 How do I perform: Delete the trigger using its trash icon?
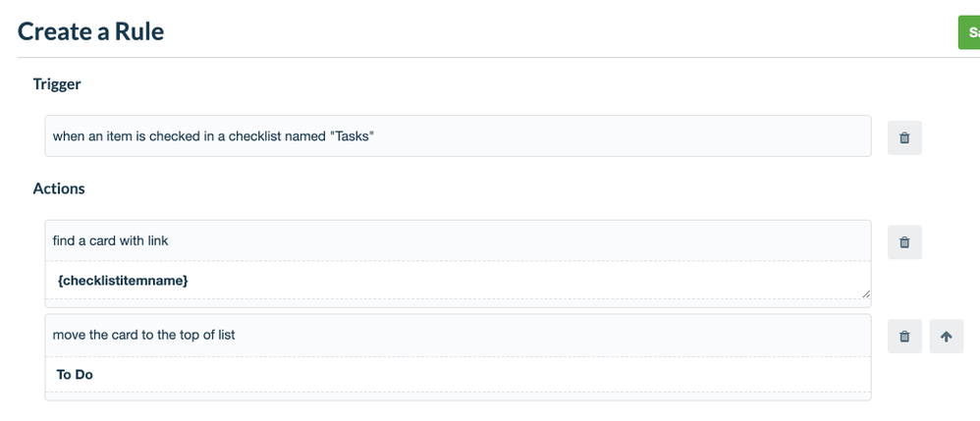coord(904,138)
